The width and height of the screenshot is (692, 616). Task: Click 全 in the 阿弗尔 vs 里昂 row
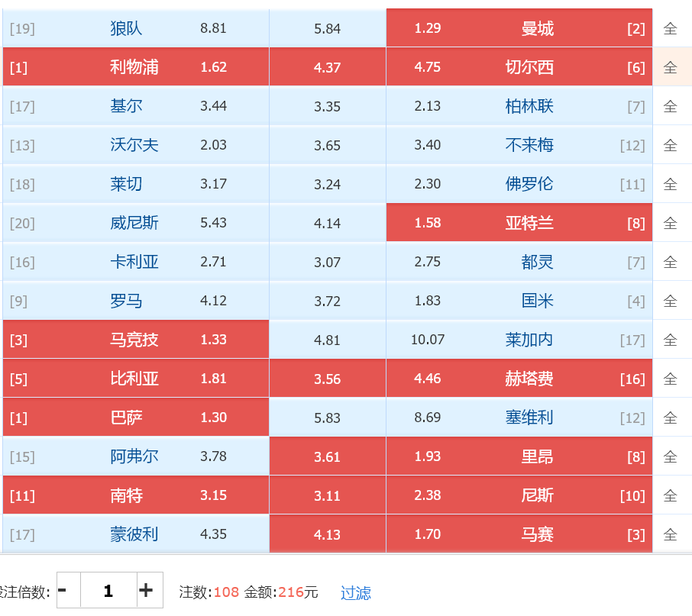[670, 456]
